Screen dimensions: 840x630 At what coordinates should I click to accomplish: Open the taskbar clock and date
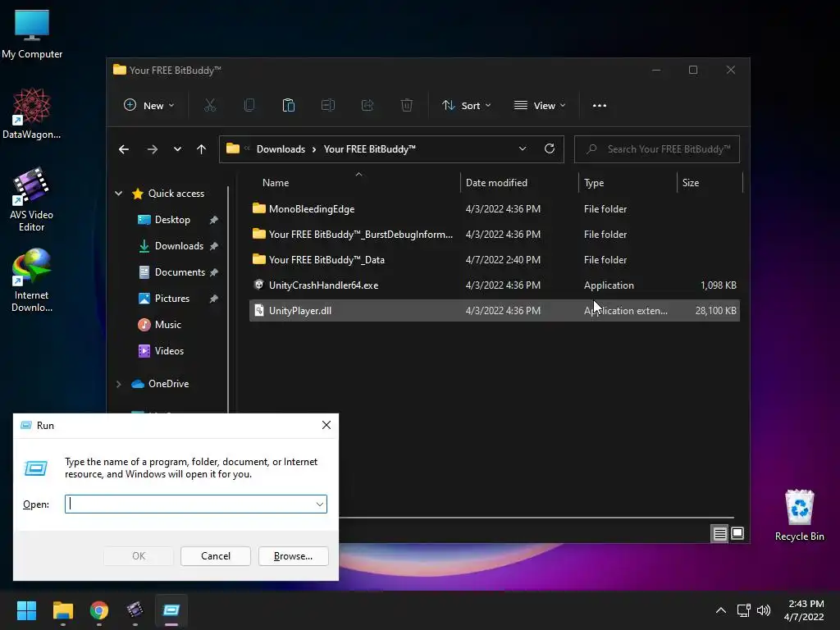click(804, 610)
